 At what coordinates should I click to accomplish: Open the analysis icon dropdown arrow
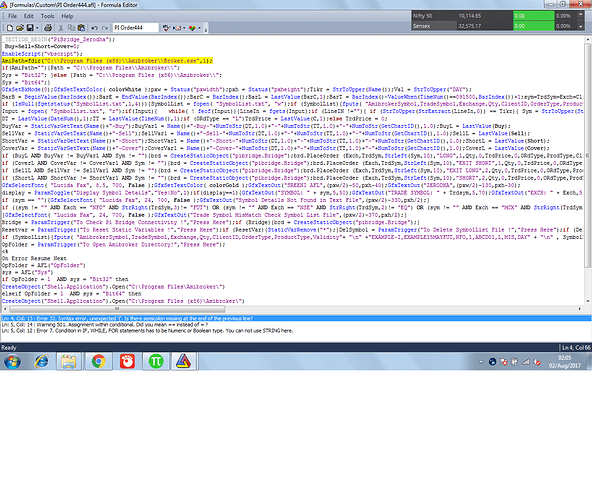pos(199,28)
